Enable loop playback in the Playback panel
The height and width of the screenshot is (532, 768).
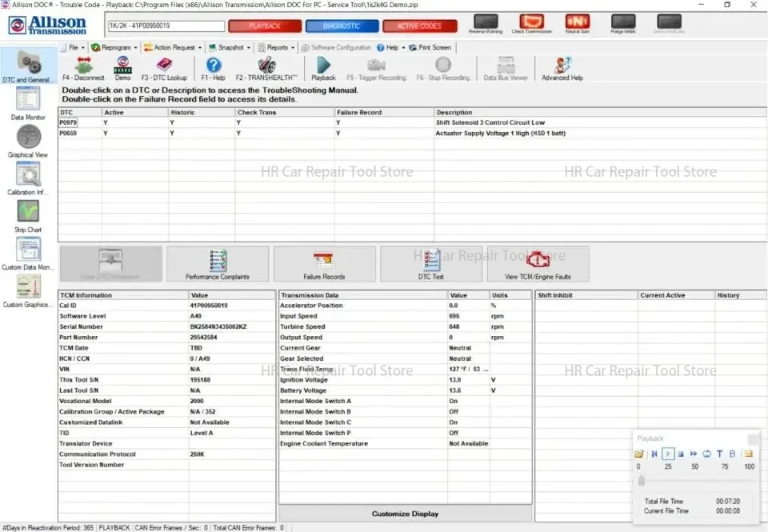point(706,454)
